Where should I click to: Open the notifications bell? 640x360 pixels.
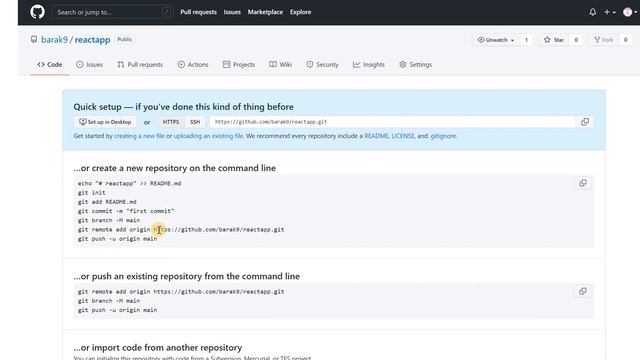coord(592,12)
